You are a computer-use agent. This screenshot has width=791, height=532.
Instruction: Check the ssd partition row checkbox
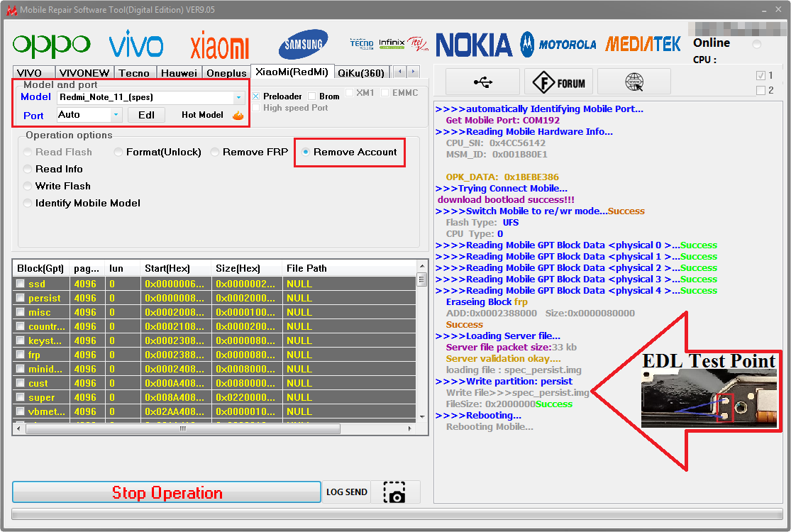(20, 284)
